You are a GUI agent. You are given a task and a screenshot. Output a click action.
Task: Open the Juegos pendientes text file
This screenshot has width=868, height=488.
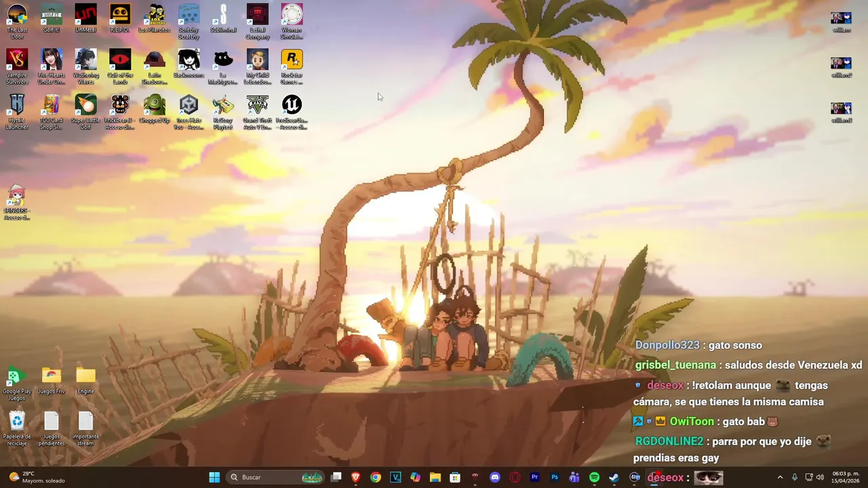(x=52, y=429)
